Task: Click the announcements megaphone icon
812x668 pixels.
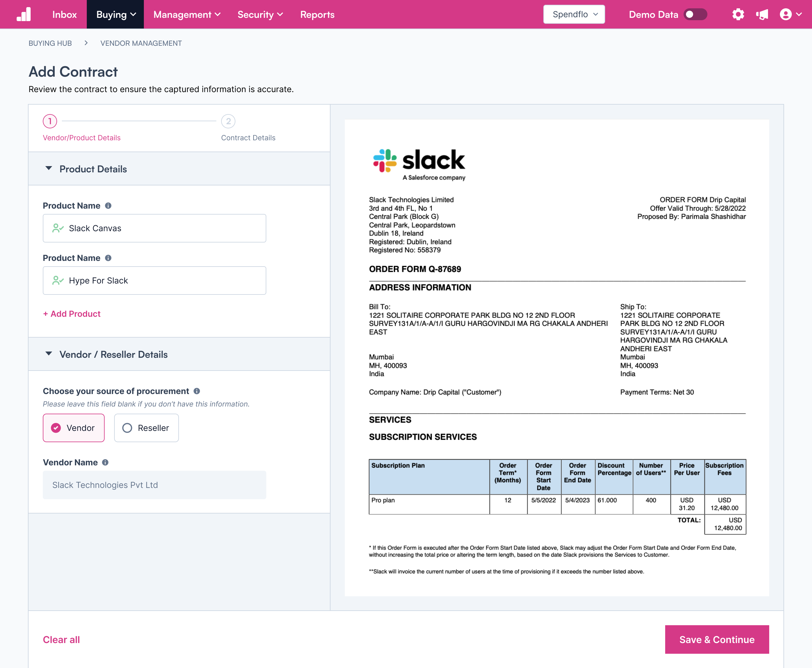Action: click(x=761, y=15)
